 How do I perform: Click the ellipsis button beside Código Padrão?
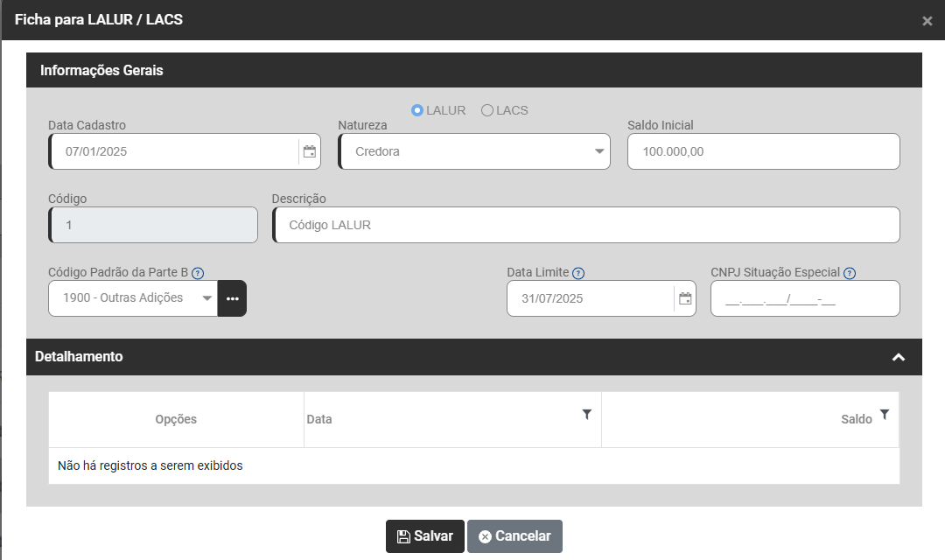coord(232,298)
